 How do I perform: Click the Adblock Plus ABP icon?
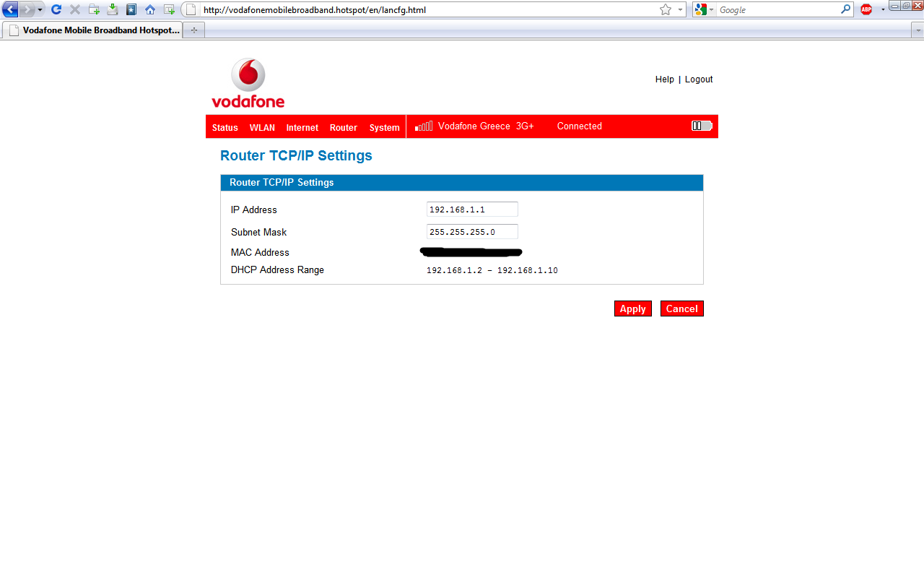pos(866,10)
